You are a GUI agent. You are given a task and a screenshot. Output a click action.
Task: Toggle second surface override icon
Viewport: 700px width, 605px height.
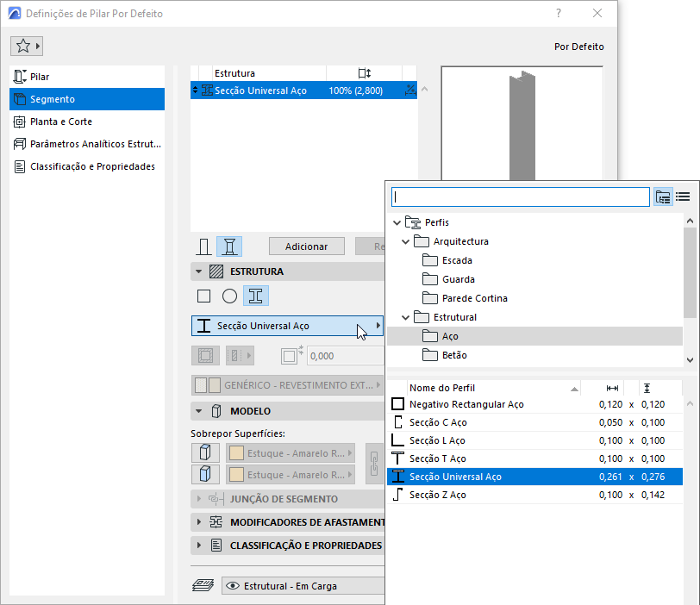[x=205, y=474]
